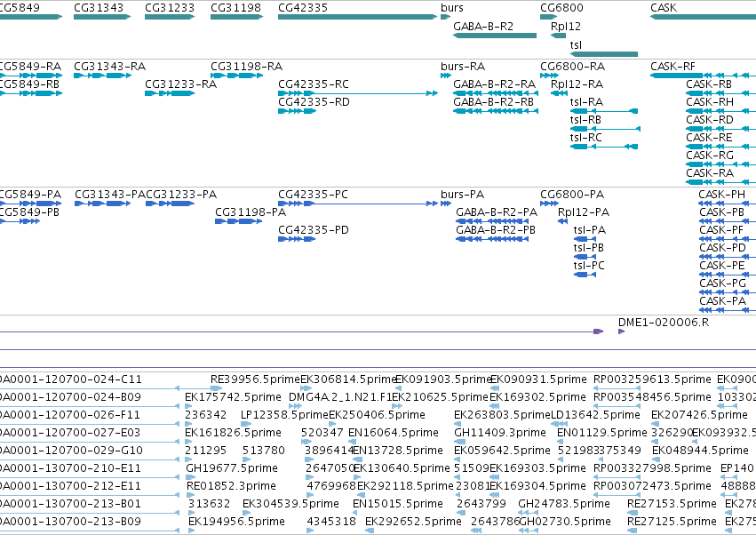
Task: Select EST EK306814.5prime
Action: tap(348, 379)
